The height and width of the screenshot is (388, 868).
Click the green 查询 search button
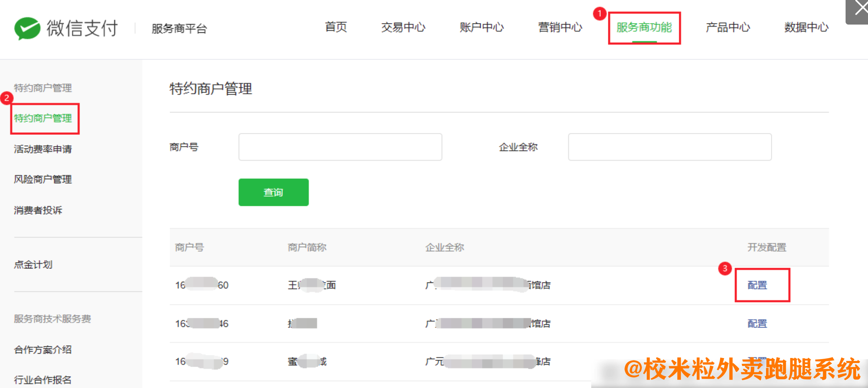[x=273, y=192]
